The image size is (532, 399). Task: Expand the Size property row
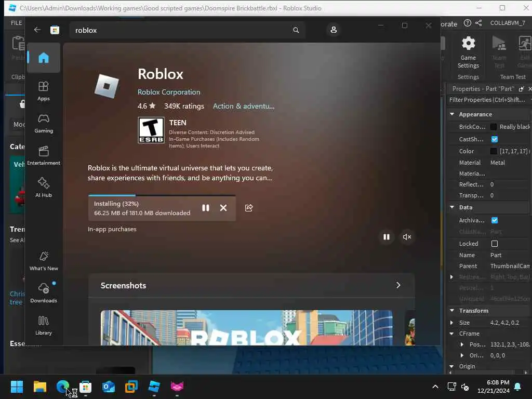tap(451, 323)
